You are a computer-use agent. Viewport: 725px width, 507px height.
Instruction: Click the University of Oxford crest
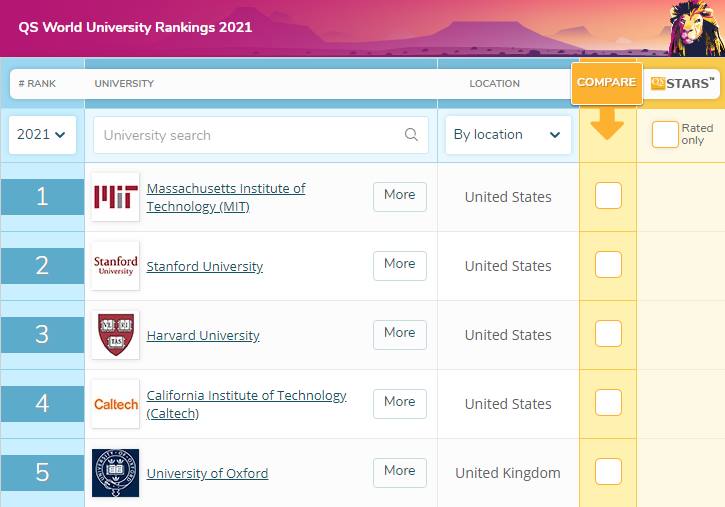click(x=116, y=473)
